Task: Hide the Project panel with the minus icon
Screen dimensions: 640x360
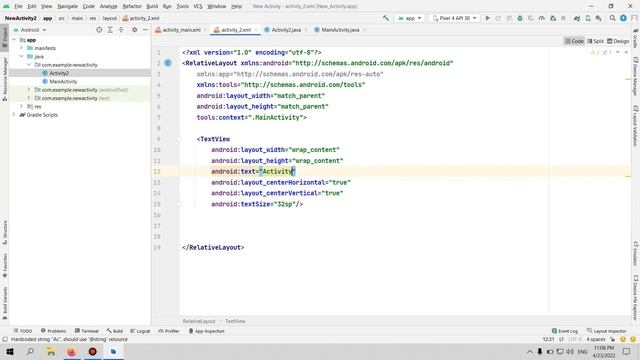Action: [145, 30]
